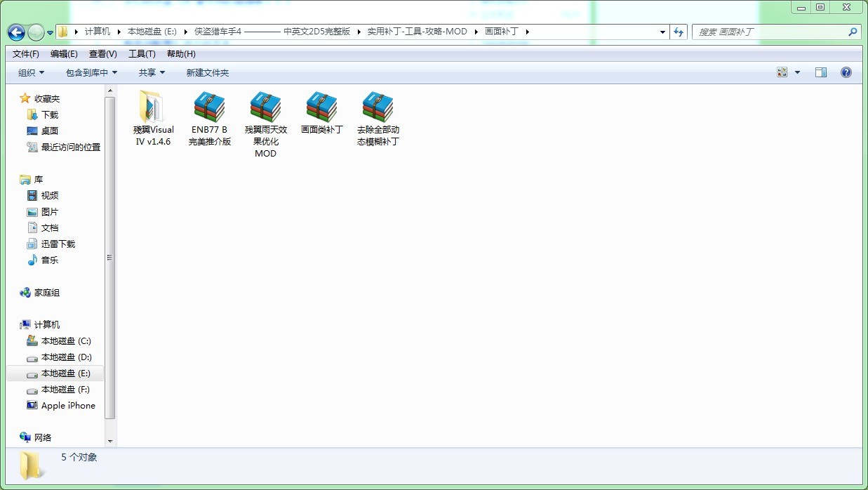Click the 家庭组 icon
868x490 pixels.
point(25,292)
